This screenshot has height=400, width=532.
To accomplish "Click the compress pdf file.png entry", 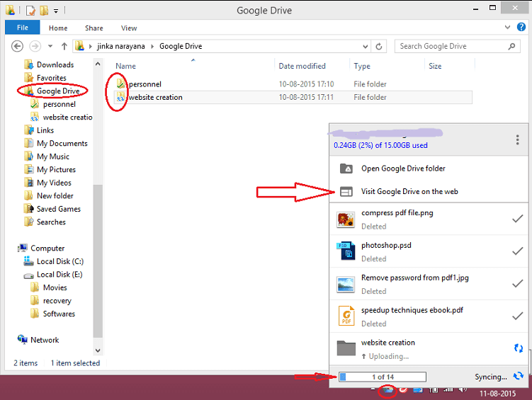I will (x=428, y=219).
